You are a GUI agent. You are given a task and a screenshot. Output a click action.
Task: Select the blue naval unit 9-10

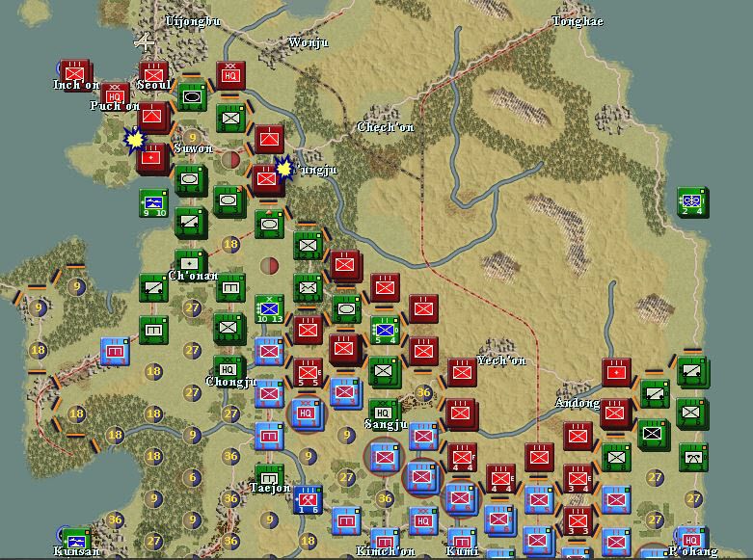tap(153, 203)
